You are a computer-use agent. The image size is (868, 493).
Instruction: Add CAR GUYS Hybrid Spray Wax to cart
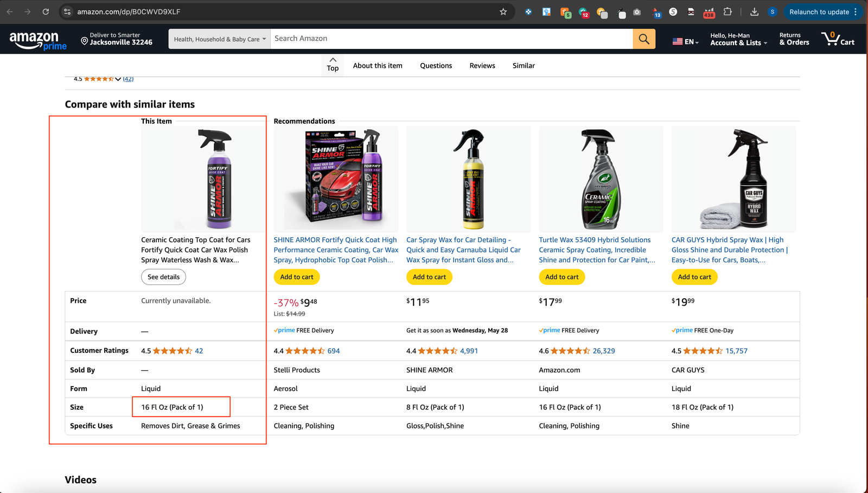click(694, 277)
